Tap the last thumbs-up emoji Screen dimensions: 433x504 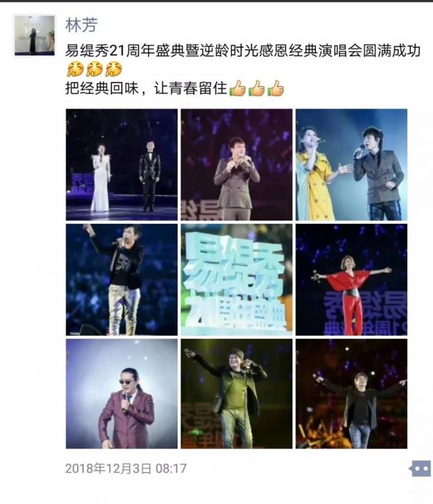(276, 88)
